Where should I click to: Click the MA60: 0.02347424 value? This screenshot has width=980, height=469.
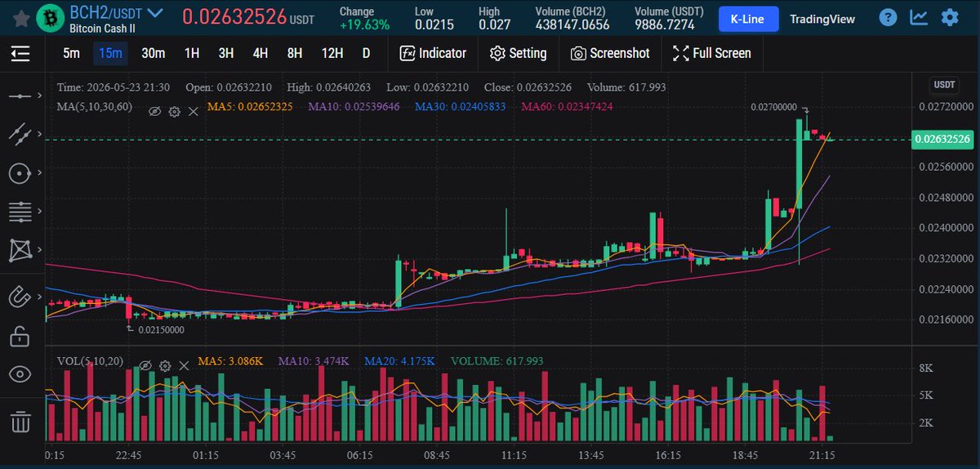click(x=567, y=106)
